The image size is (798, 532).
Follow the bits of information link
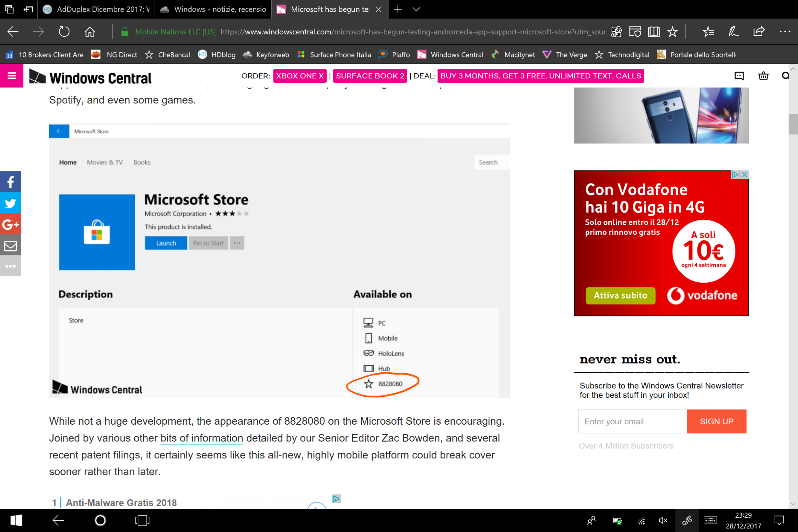tap(202, 438)
